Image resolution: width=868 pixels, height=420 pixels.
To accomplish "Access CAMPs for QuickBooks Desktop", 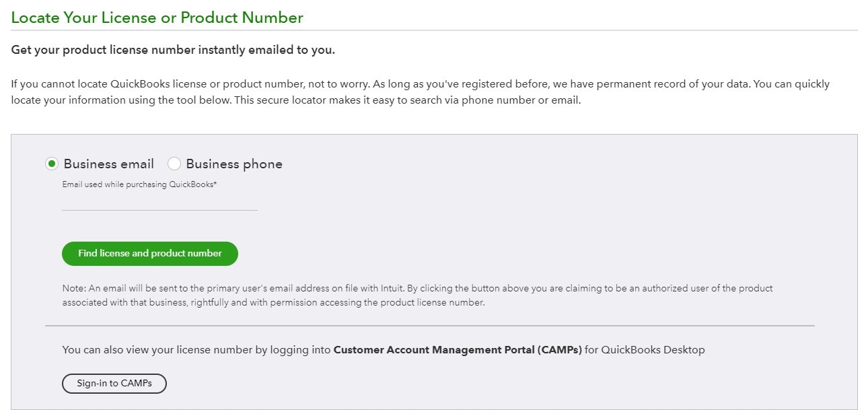I will click(x=114, y=383).
